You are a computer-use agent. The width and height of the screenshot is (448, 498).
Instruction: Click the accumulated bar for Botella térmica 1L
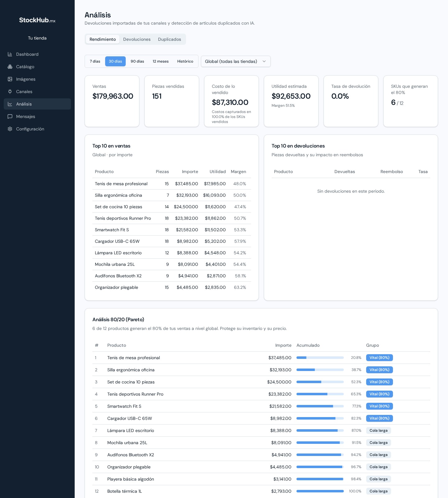[x=320, y=491]
